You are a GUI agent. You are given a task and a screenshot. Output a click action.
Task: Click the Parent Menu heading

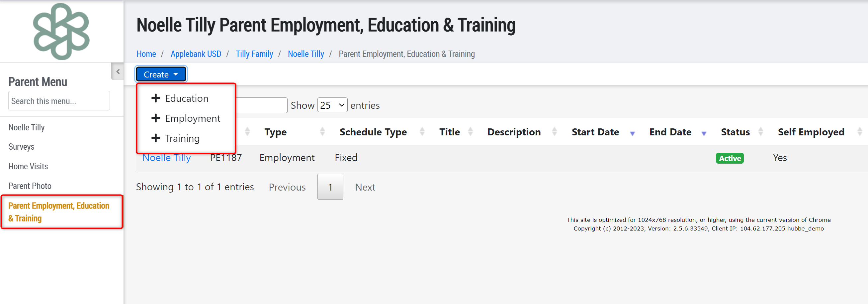pos(38,81)
